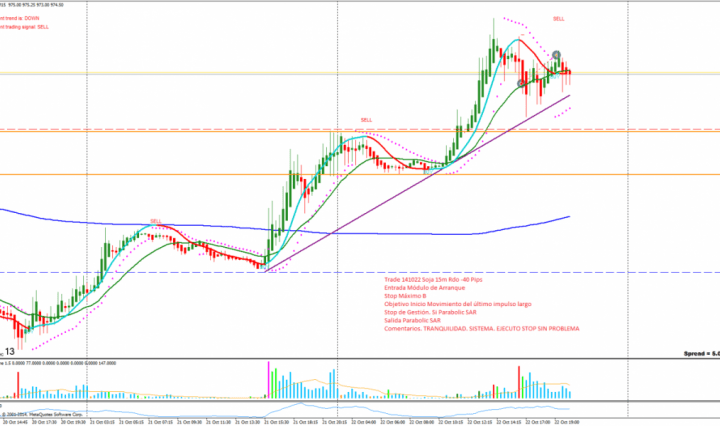Select the SELL label at top right
The height and width of the screenshot is (426, 720).
point(558,19)
